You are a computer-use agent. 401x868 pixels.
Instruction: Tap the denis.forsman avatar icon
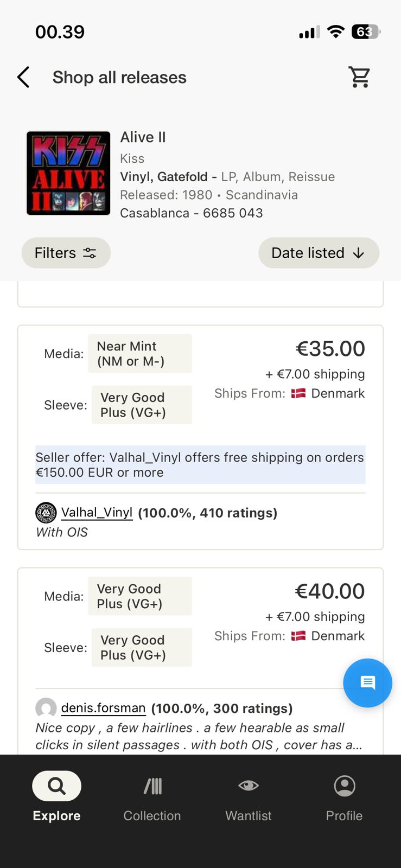click(x=46, y=708)
